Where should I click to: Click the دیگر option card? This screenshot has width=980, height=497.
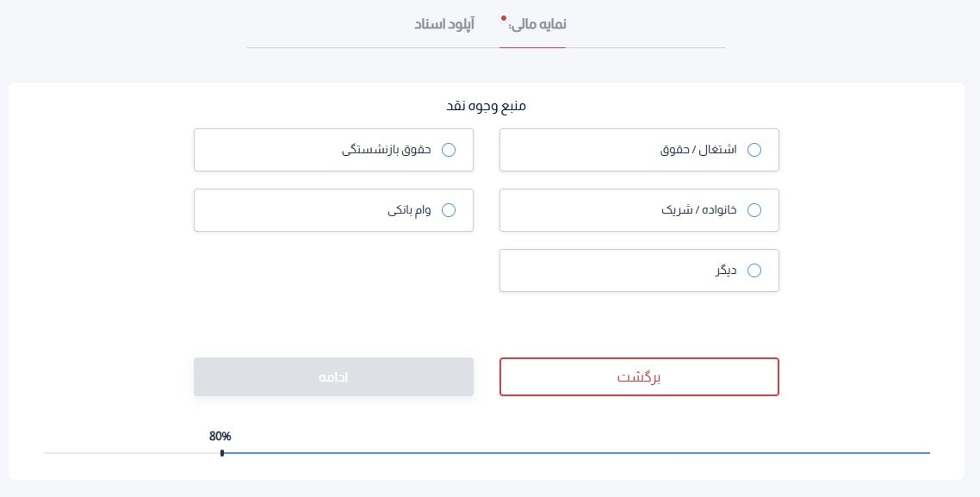tap(639, 270)
